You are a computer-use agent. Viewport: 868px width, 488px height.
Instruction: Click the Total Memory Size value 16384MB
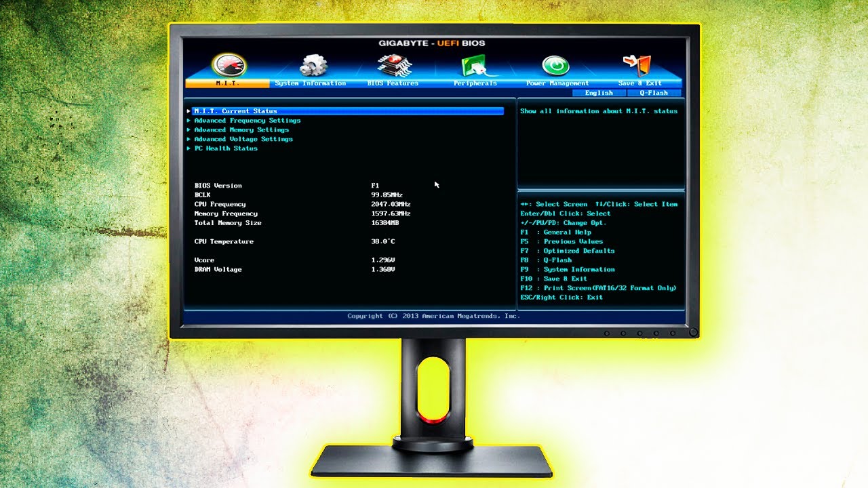pyautogui.click(x=384, y=223)
